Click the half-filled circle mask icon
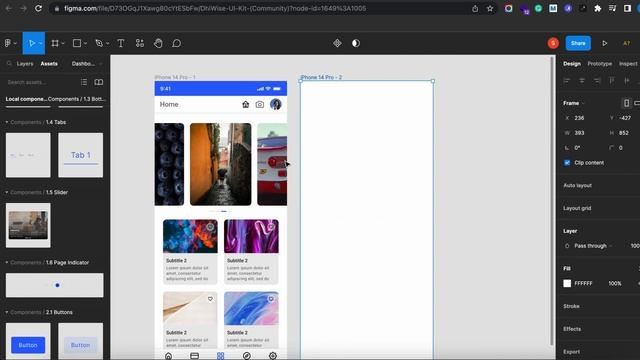Image resolution: width=640 pixels, height=360 pixels. (356, 43)
